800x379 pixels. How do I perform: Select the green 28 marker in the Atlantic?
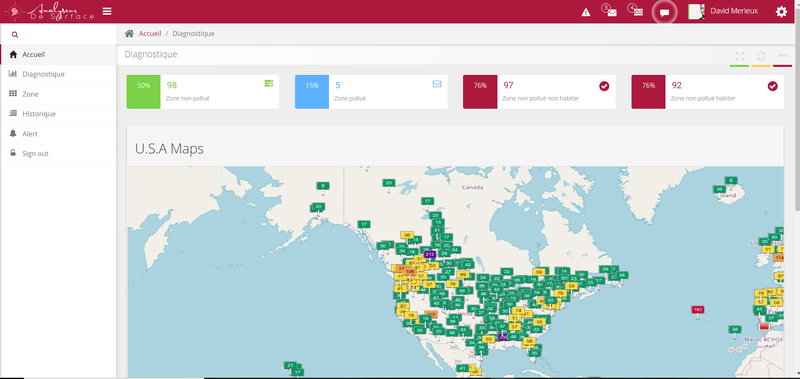click(x=735, y=330)
